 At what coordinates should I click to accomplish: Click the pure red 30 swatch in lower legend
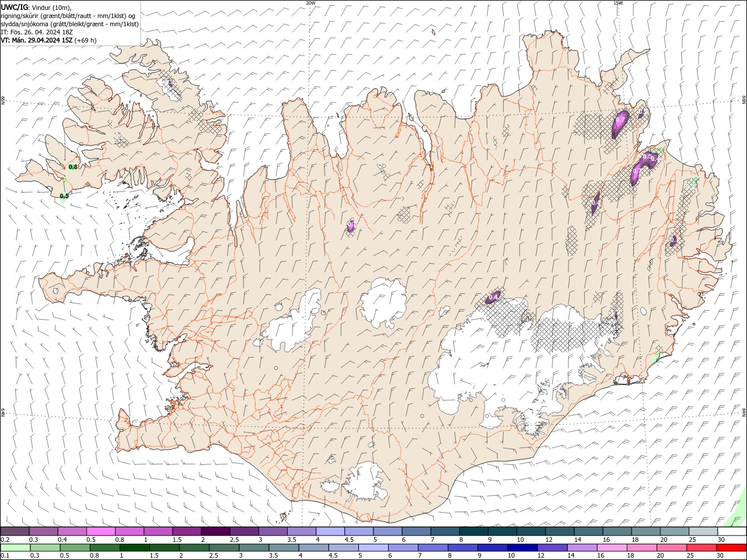coord(732,548)
